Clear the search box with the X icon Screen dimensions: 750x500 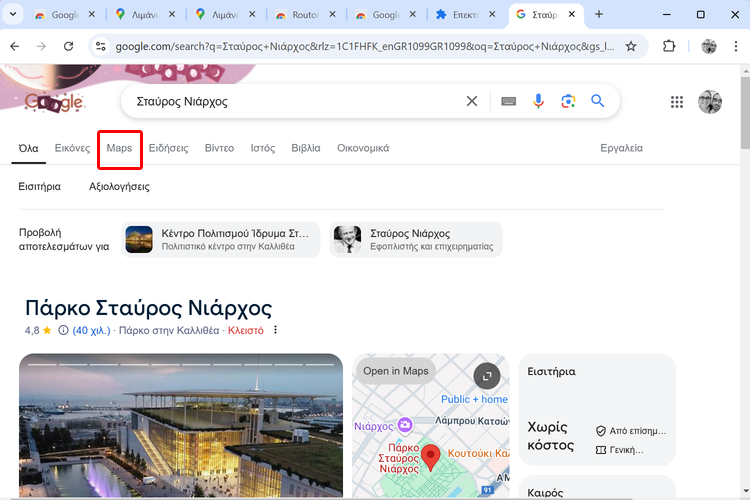pos(472,101)
